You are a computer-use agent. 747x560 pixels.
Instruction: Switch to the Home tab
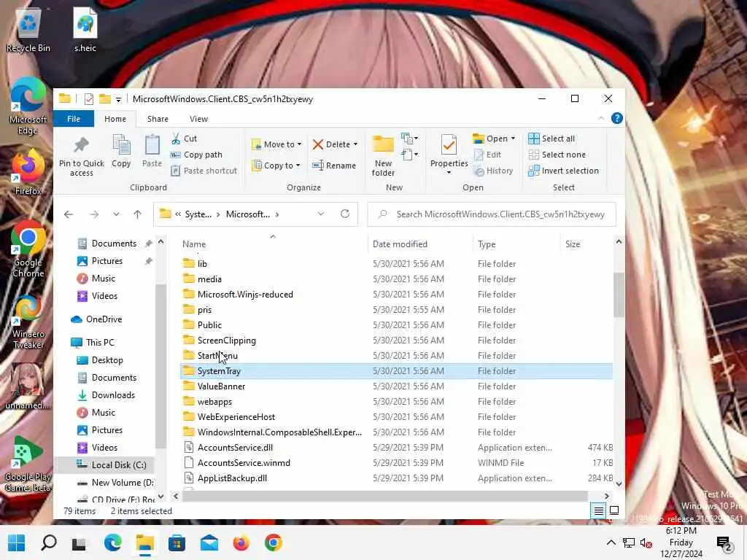pos(115,119)
